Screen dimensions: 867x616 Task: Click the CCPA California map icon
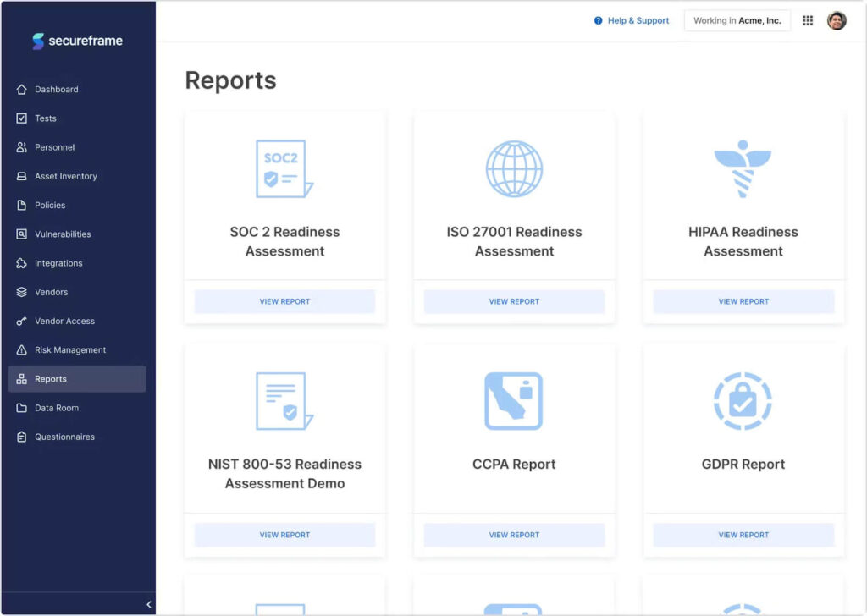tap(514, 401)
